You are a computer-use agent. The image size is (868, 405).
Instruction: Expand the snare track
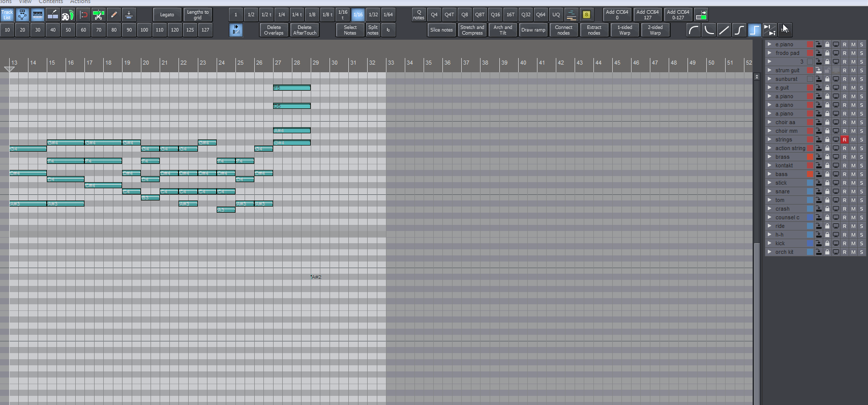[x=769, y=191]
